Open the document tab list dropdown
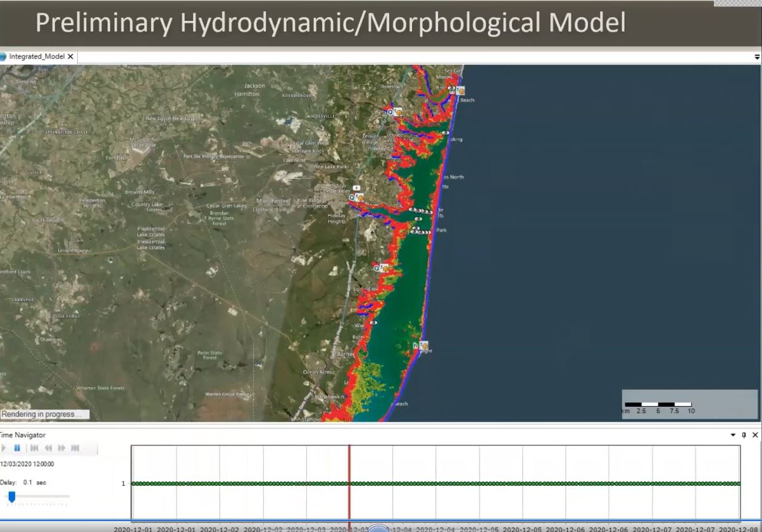Screen dimensions: 762x532 point(757,57)
